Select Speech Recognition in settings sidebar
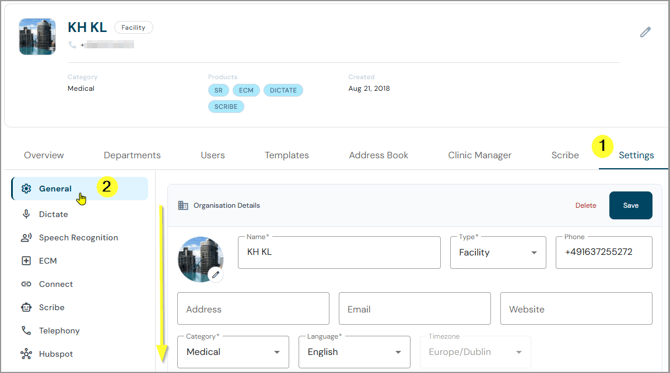670x373 pixels. [79, 238]
